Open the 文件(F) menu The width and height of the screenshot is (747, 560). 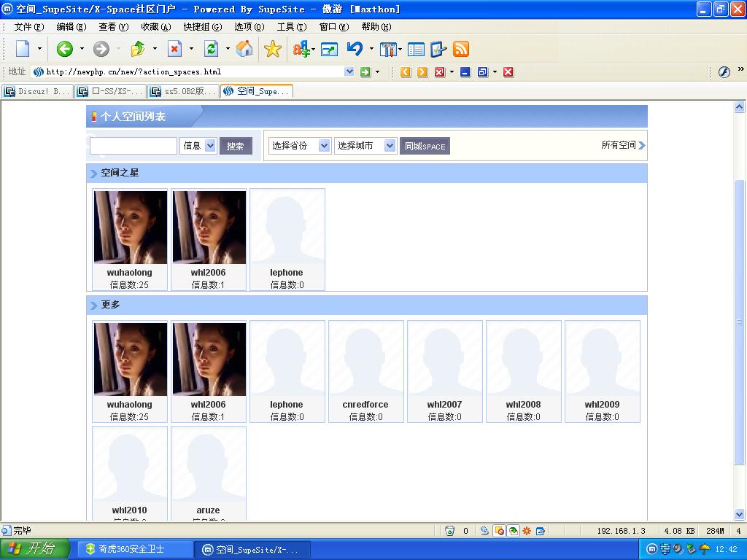[x=29, y=27]
